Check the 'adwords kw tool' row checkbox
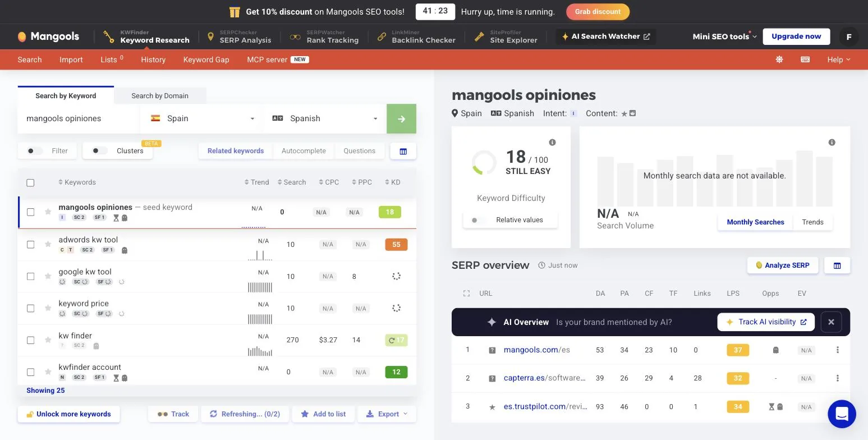Viewport: 868px width, 440px height. point(30,244)
